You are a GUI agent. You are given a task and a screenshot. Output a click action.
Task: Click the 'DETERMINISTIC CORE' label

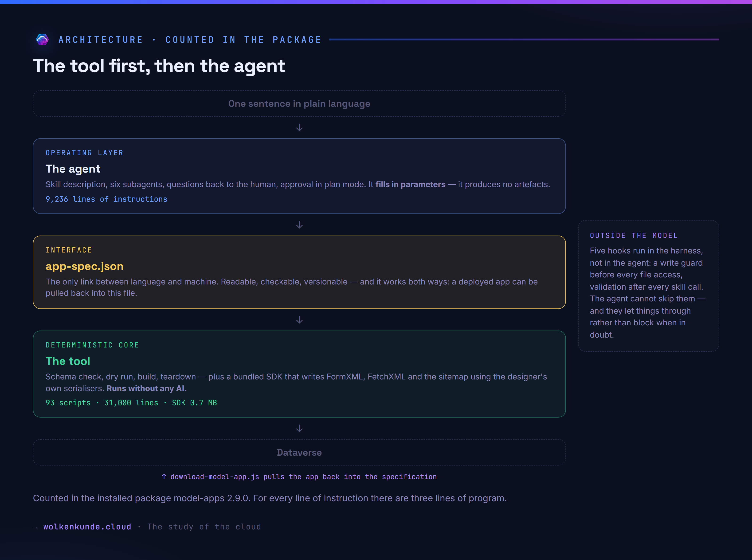[92, 345]
